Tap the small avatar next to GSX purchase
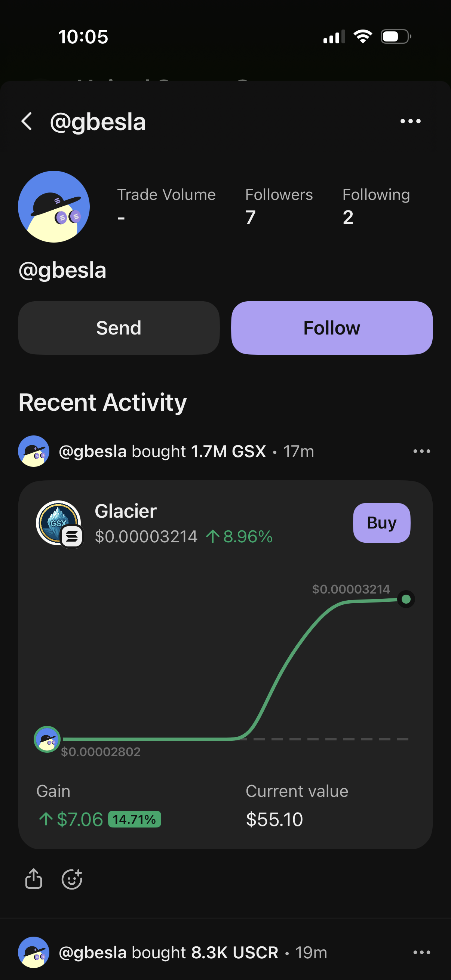Viewport: 451px width, 980px height. point(34,451)
